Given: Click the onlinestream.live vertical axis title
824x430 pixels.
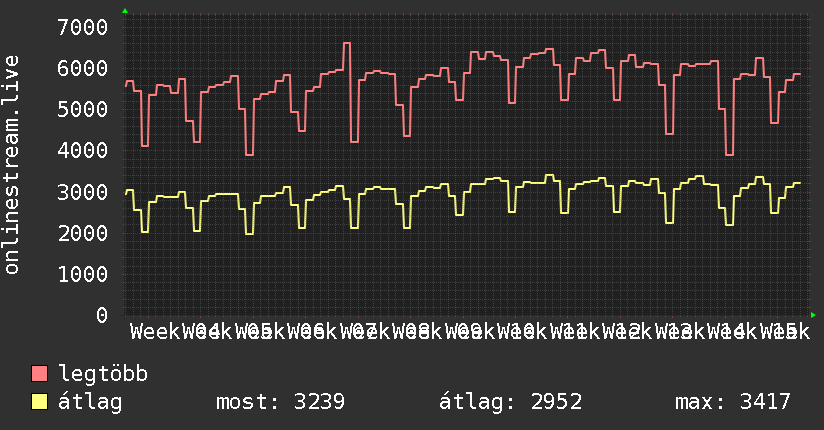Looking at the screenshot, I should (x=11, y=165).
